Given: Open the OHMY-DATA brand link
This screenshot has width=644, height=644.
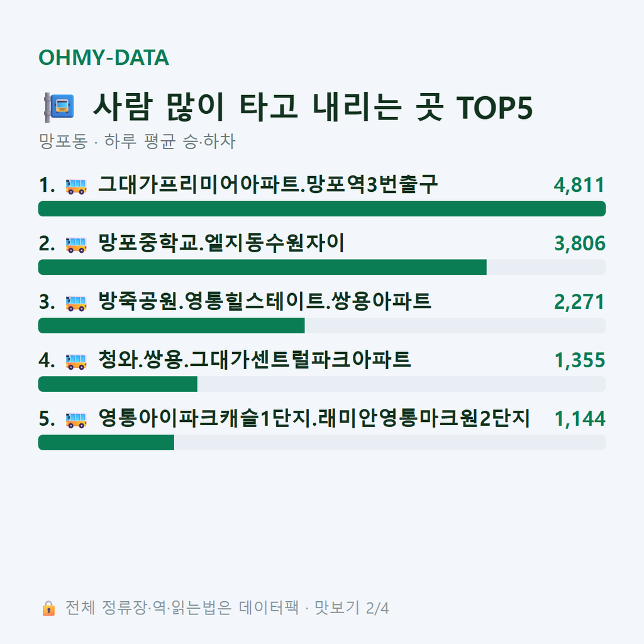Looking at the screenshot, I should point(104,57).
